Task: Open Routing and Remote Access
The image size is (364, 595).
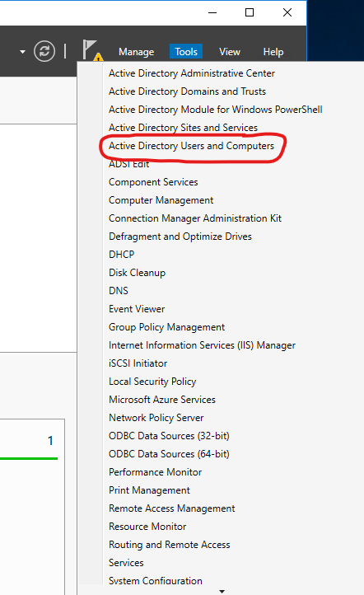Action: click(170, 545)
